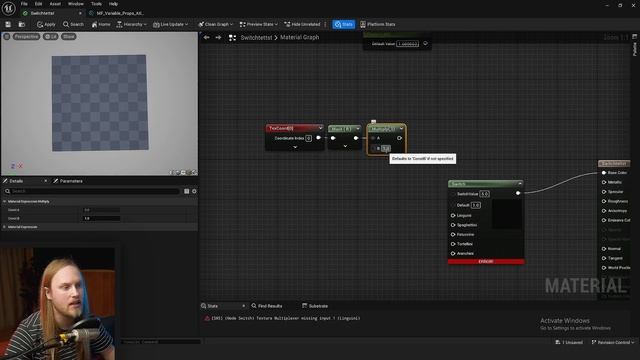640x360 pixels.
Task: Edit Switch node Default value field
Action: 476,205
